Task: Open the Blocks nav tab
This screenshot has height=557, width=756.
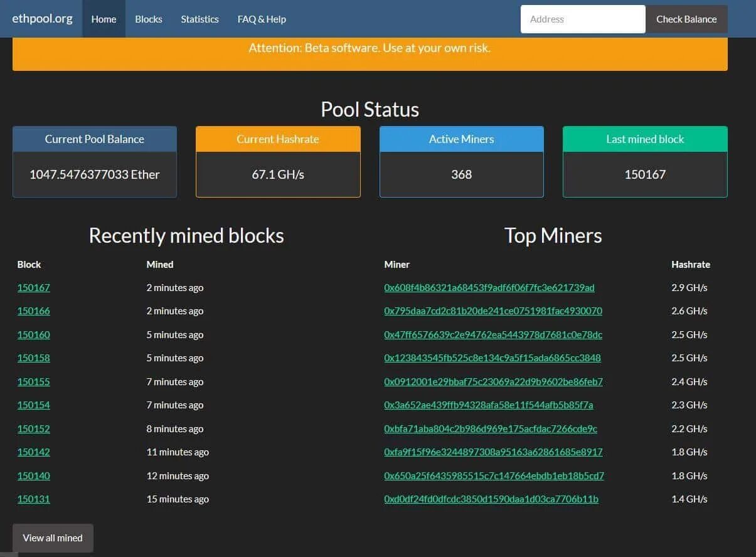Action: tap(149, 19)
